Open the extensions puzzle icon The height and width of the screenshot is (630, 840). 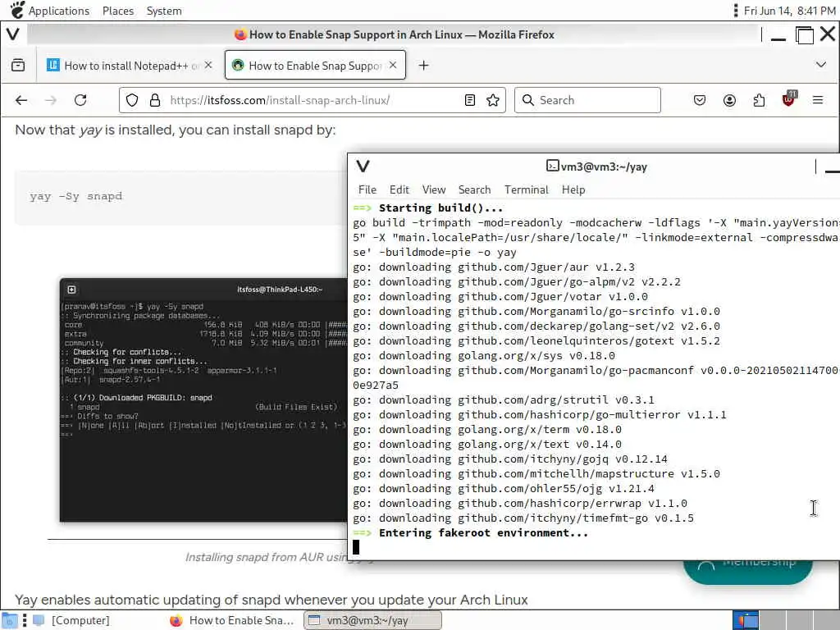(x=759, y=100)
